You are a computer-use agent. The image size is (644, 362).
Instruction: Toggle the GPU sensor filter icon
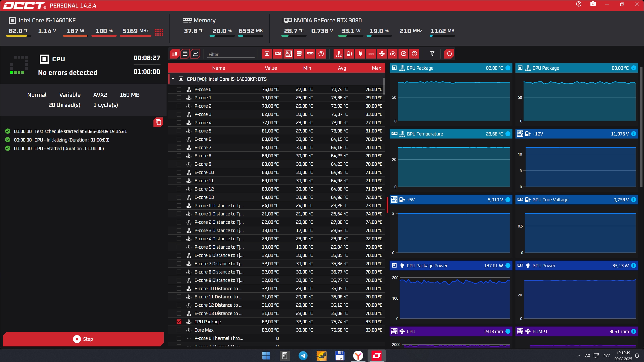coord(278,54)
